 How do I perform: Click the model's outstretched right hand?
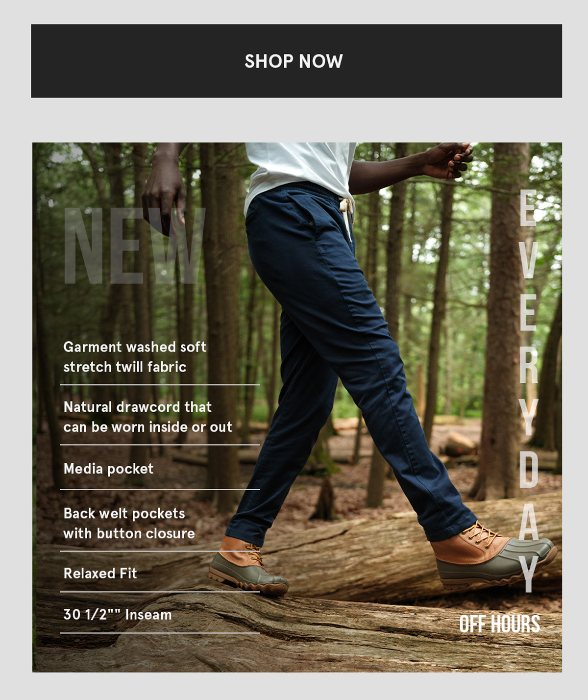pos(448,160)
